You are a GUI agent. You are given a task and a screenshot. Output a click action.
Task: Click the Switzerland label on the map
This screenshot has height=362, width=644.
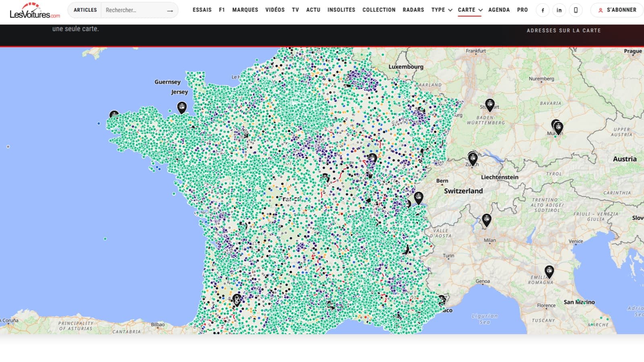[463, 191]
